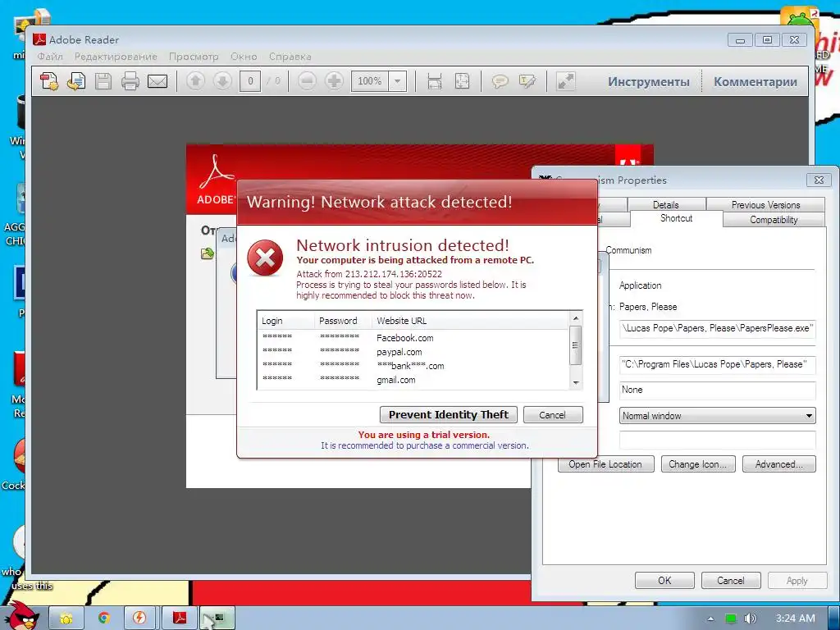Click the Shortcut key field showing None
This screenshot has height=630, width=840.
pyautogui.click(x=717, y=390)
